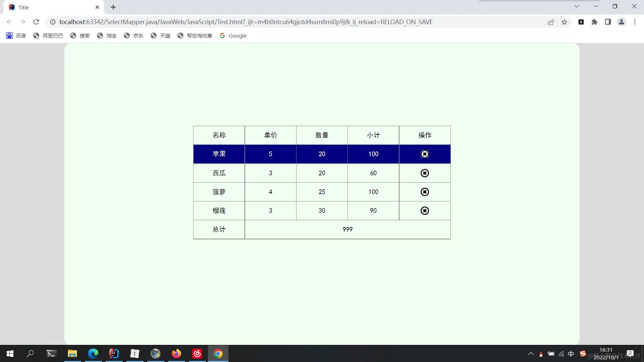Open the browser extensions puzzle icon
The height and width of the screenshot is (362, 644).
click(594, 22)
